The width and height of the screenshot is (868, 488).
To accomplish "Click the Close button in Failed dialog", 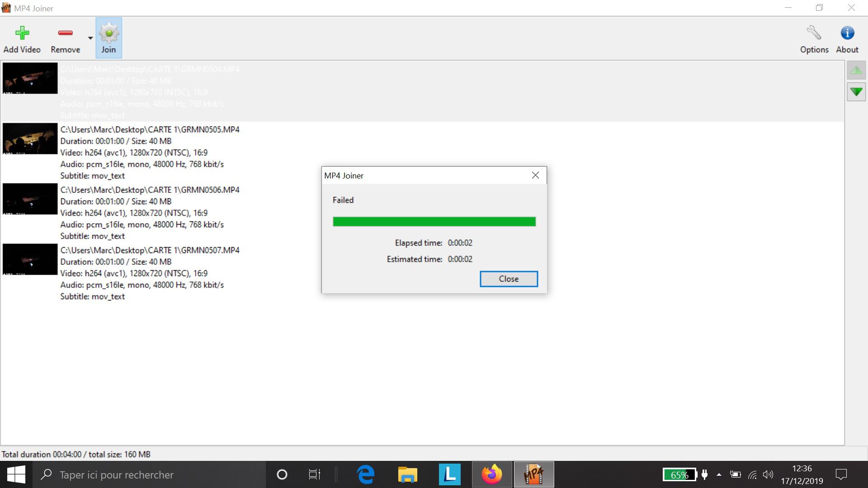I will pos(509,279).
